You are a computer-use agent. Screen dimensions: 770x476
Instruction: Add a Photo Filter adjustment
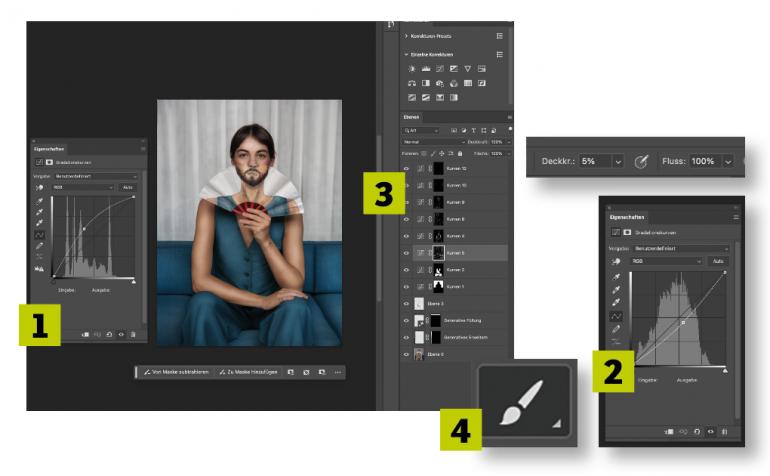440,83
